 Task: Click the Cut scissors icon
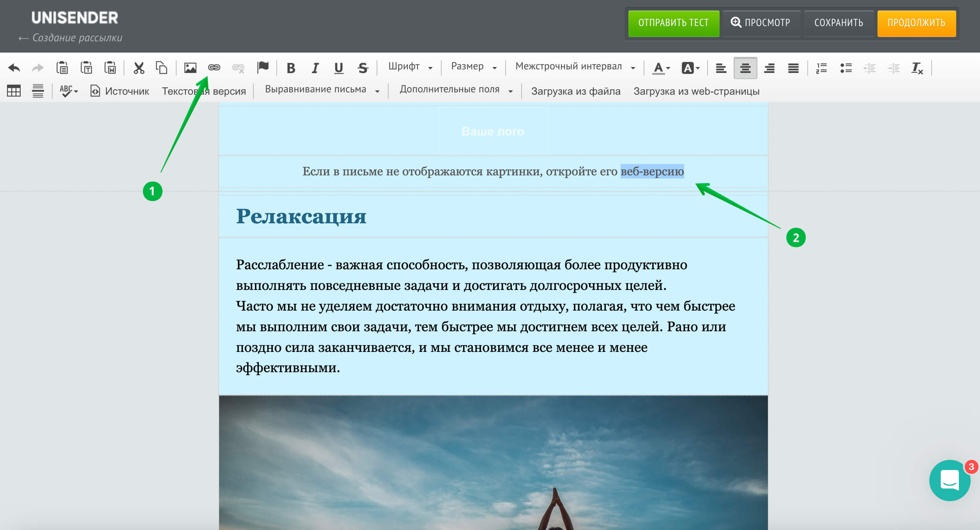tap(139, 68)
